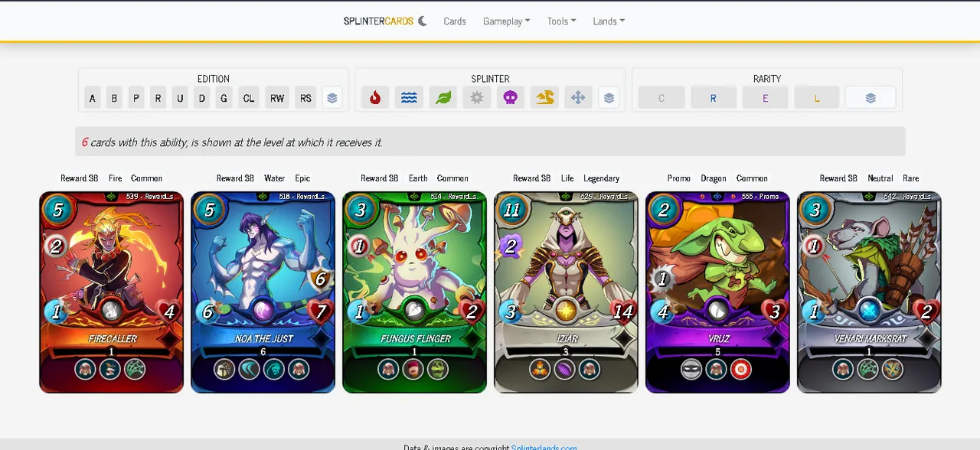Image resolution: width=980 pixels, height=450 pixels.
Task: Click Vruz's sneak mask ability icon
Action: 692,370
